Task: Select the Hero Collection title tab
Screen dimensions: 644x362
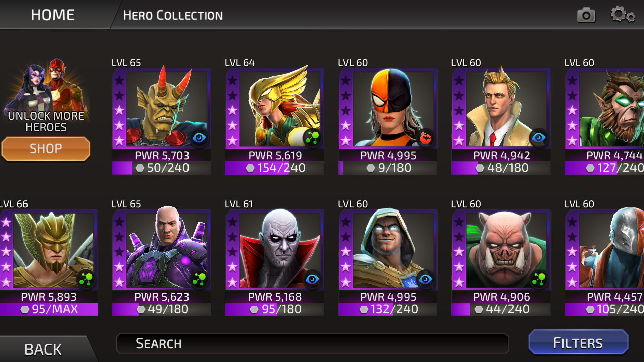Action: pyautogui.click(x=173, y=15)
